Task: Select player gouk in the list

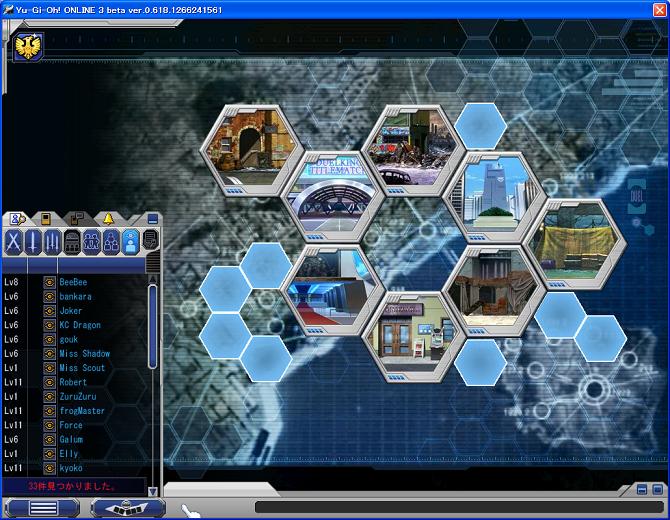Action: coord(75,339)
